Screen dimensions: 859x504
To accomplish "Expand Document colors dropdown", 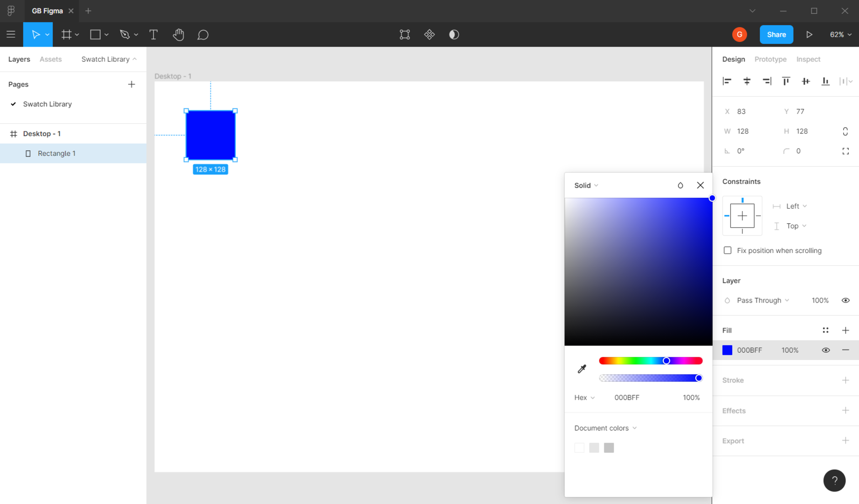I will (605, 428).
